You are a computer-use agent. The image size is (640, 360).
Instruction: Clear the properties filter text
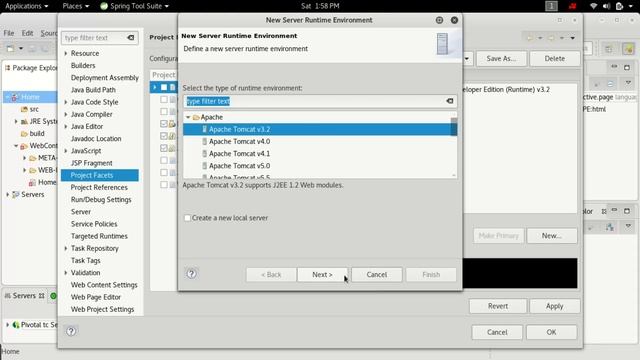coord(131,38)
